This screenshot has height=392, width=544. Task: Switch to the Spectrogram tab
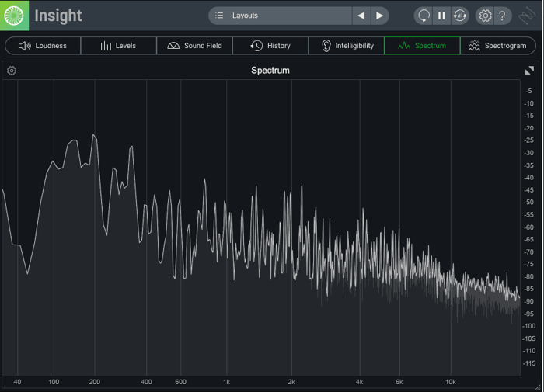[498, 46]
